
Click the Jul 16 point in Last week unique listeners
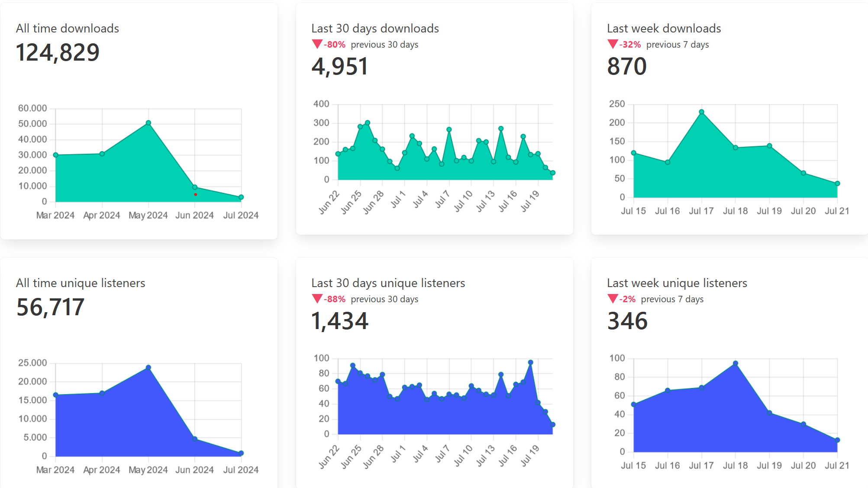(668, 390)
